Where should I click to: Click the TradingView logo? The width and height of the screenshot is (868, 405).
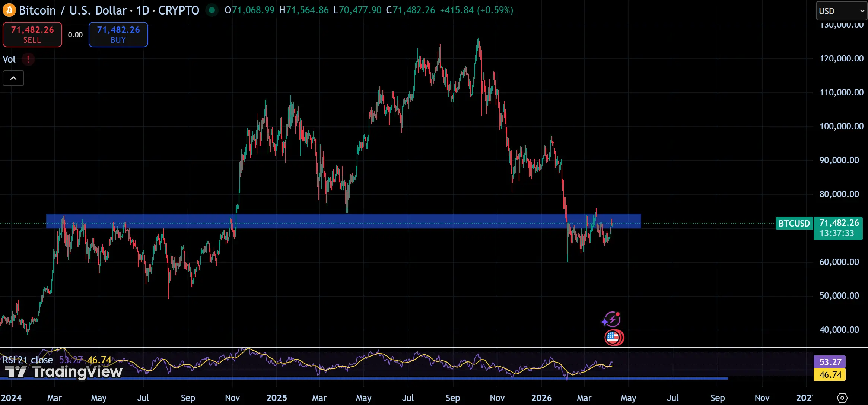(x=63, y=371)
